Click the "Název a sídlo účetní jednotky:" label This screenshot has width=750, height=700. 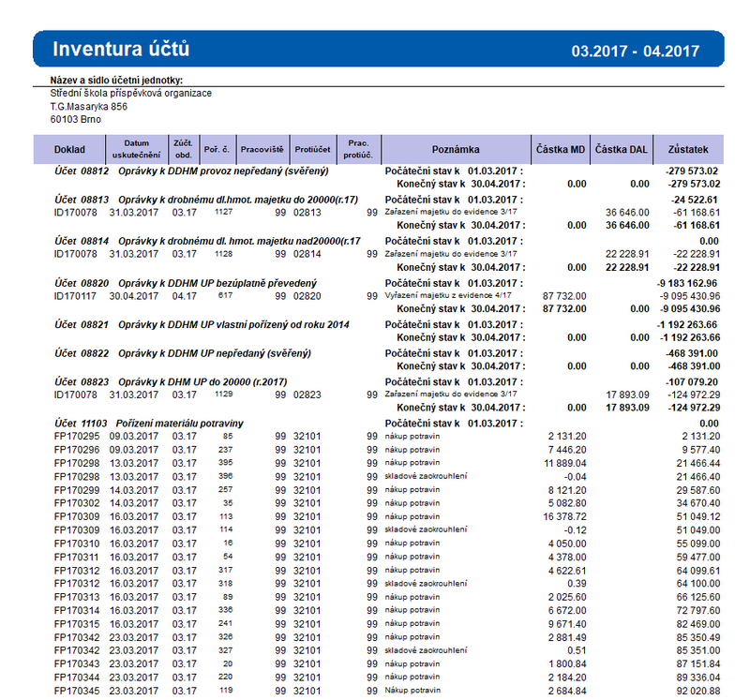[116, 81]
